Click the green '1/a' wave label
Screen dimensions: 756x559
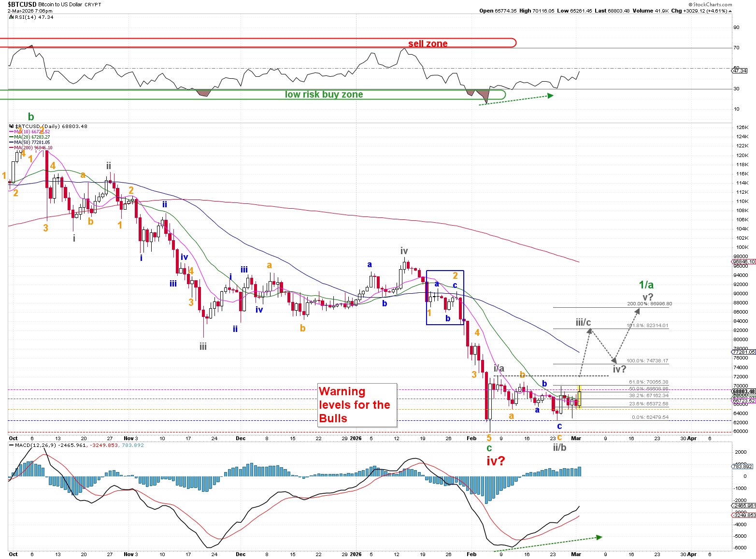[x=646, y=285]
